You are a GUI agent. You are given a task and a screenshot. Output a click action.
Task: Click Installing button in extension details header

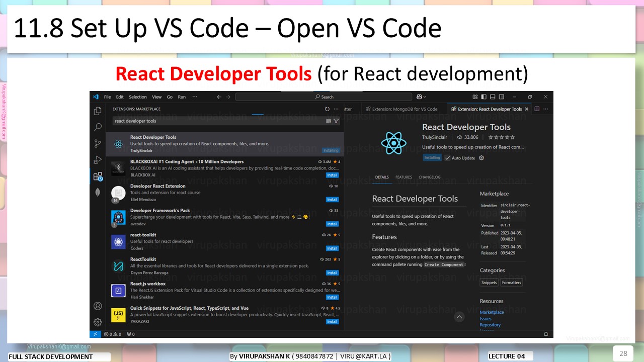432,157
